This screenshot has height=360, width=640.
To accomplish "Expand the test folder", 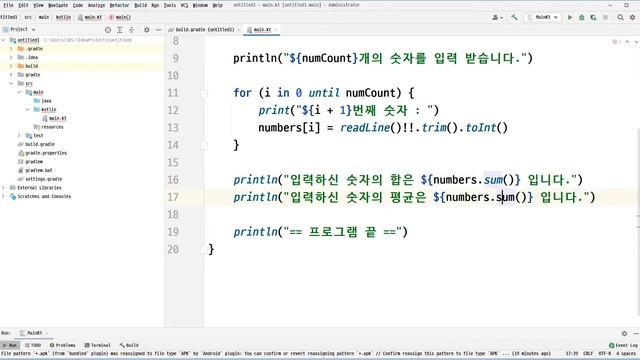I will 19,135.
